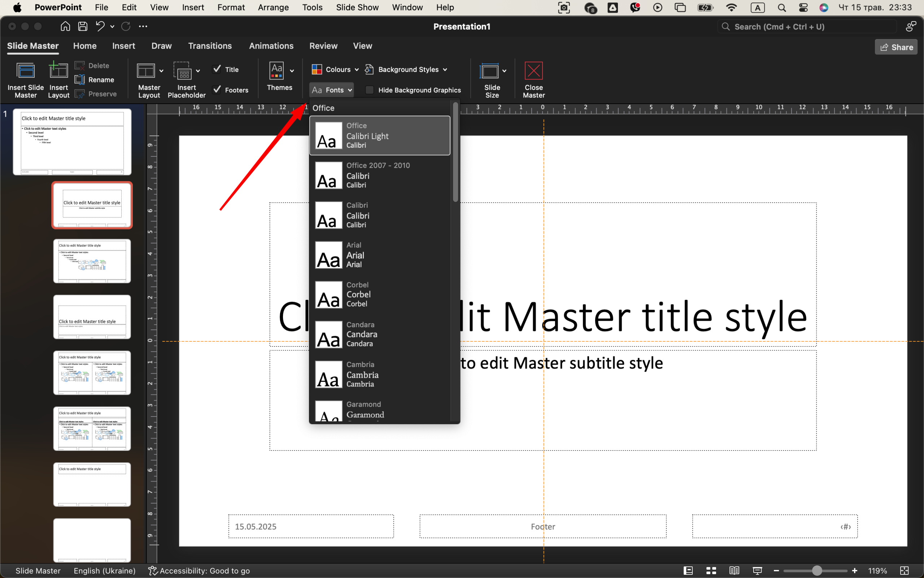Click the zoom in plus icon
This screenshot has width=924, height=578.
pos(854,570)
